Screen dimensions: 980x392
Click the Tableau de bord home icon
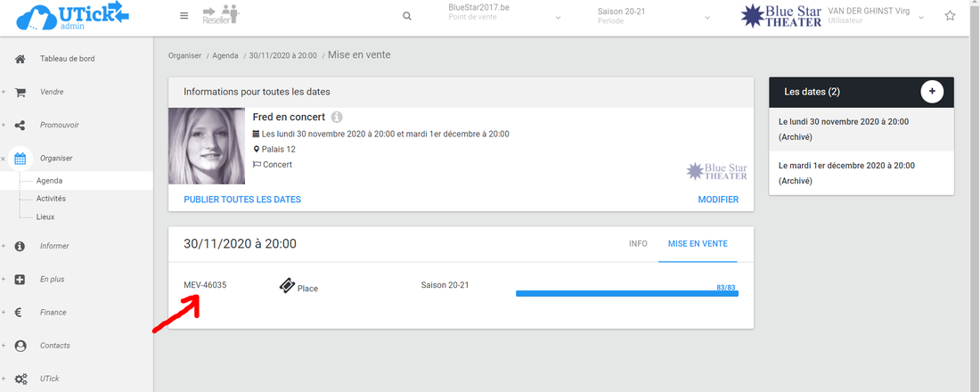20,59
